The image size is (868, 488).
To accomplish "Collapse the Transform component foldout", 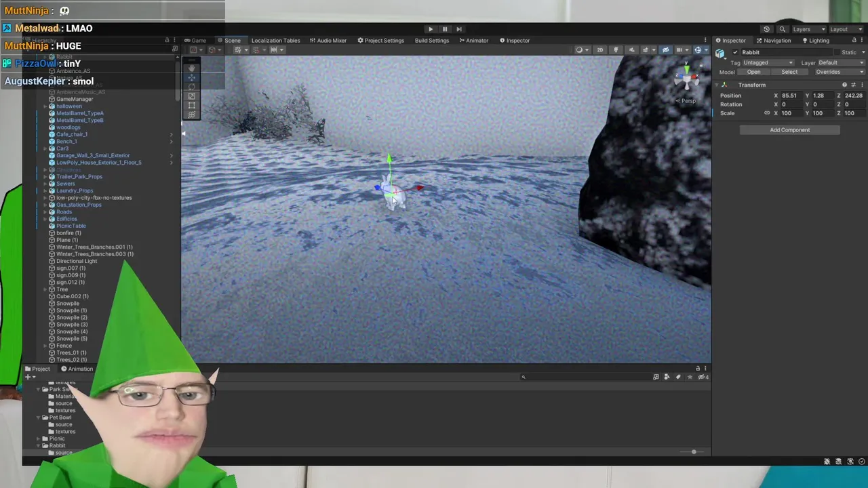I will point(717,85).
